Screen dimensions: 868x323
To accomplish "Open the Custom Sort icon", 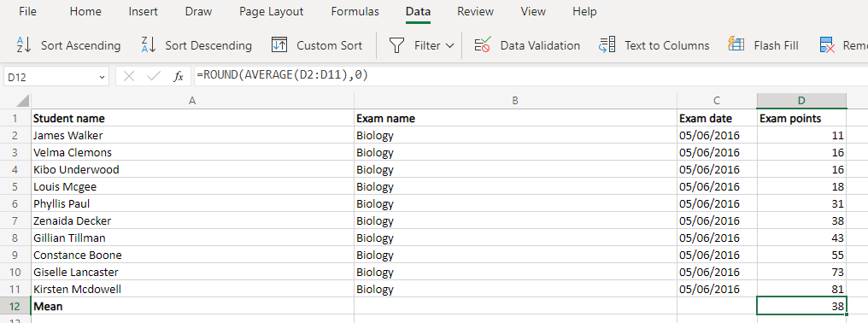I will (279, 45).
